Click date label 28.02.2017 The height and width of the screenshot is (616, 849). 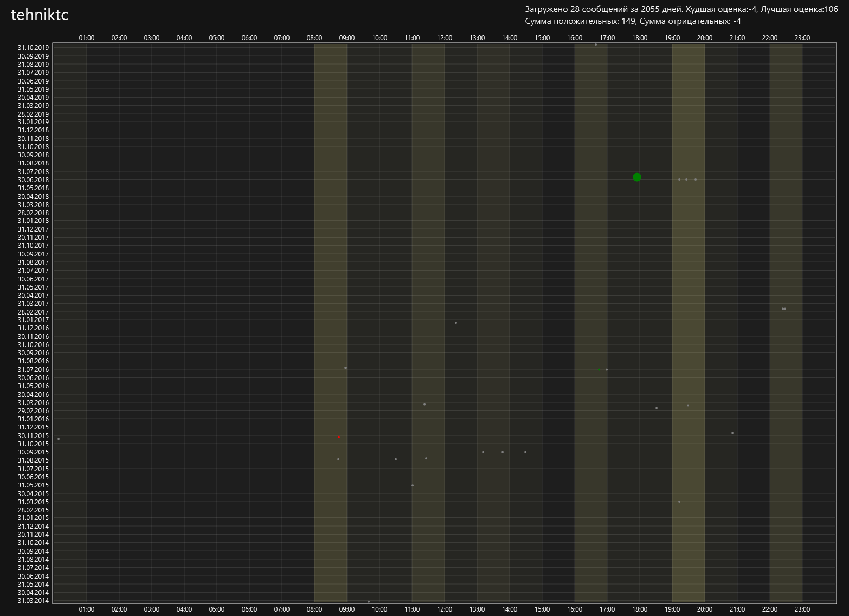pos(33,312)
